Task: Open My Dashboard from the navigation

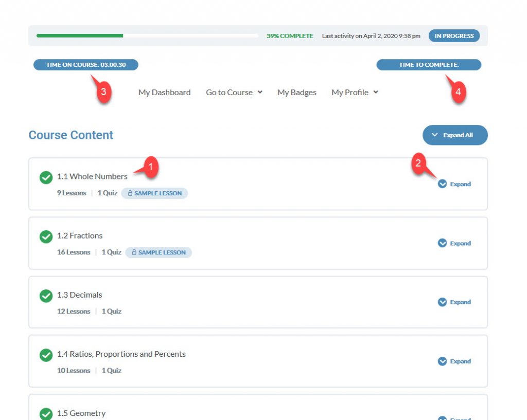Action: tap(164, 93)
